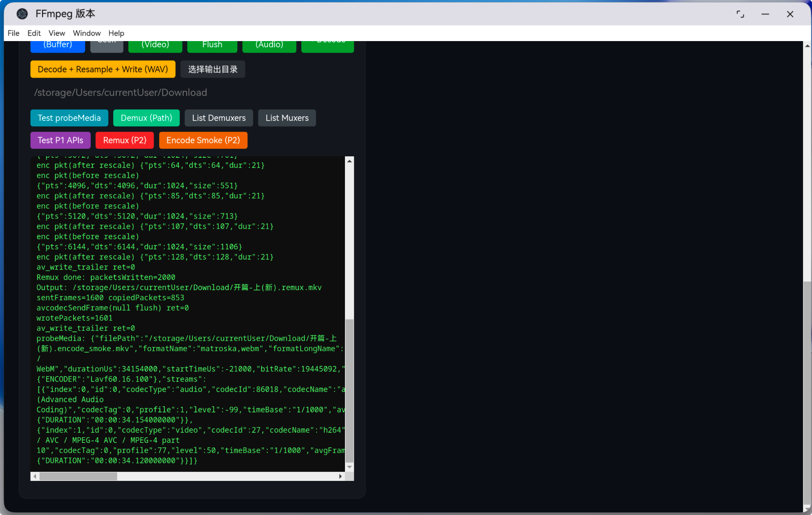Run Test P1 APIs
The height and width of the screenshot is (515, 812).
(61, 140)
